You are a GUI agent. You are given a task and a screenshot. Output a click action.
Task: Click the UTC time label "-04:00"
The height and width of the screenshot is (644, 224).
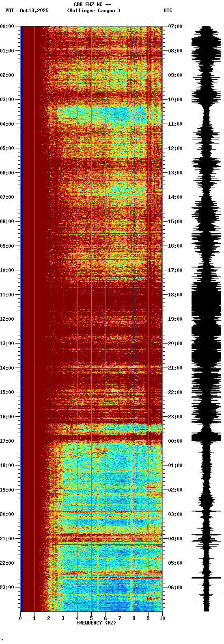[x=175, y=539]
